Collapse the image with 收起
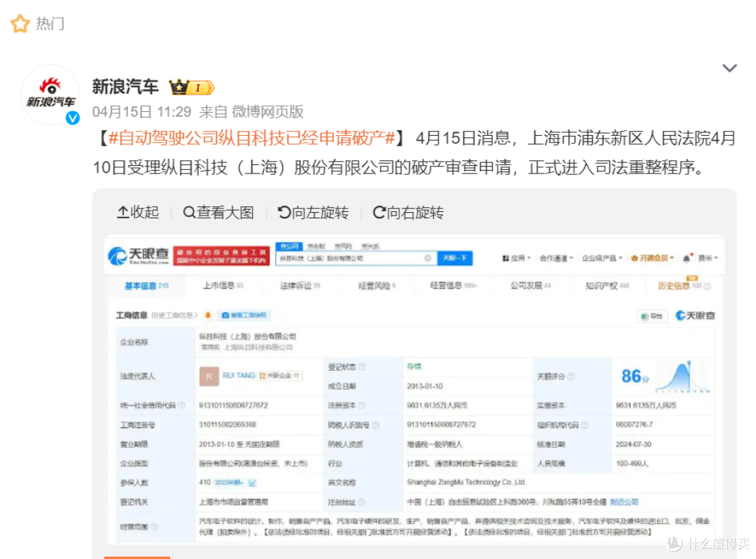756x559 pixels. click(138, 212)
